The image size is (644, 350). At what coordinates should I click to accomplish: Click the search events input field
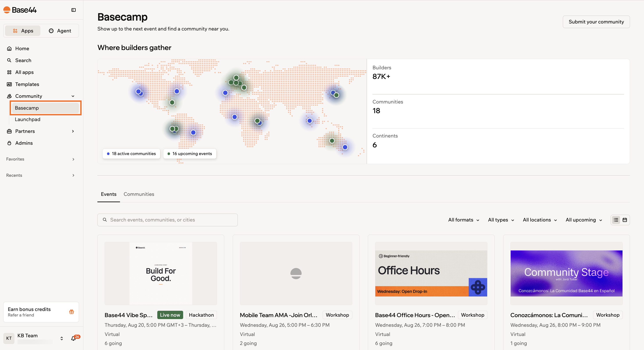(168, 220)
